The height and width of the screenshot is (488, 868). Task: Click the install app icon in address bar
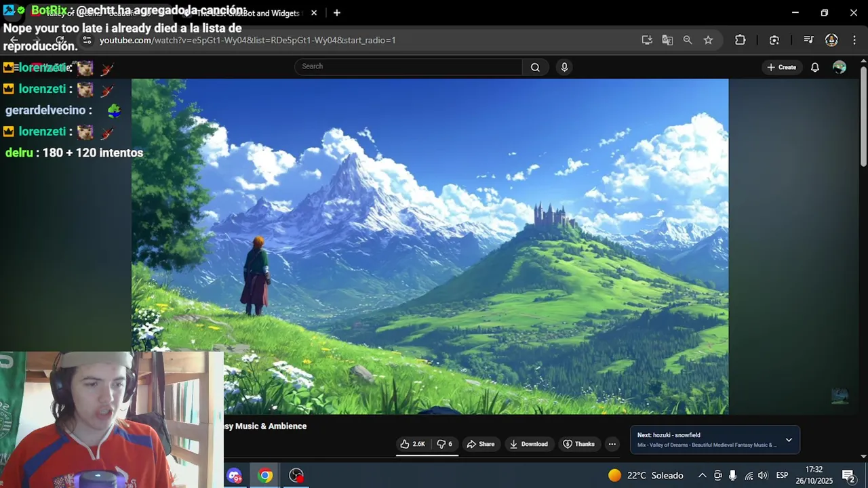(x=647, y=40)
